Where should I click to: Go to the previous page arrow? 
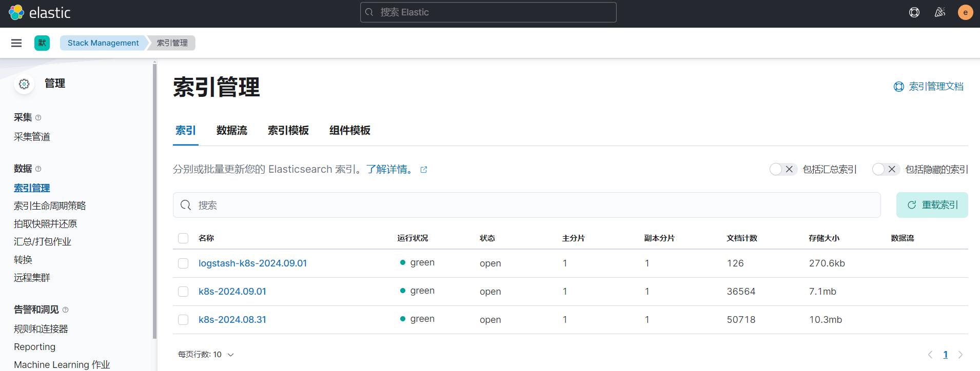pos(930,355)
